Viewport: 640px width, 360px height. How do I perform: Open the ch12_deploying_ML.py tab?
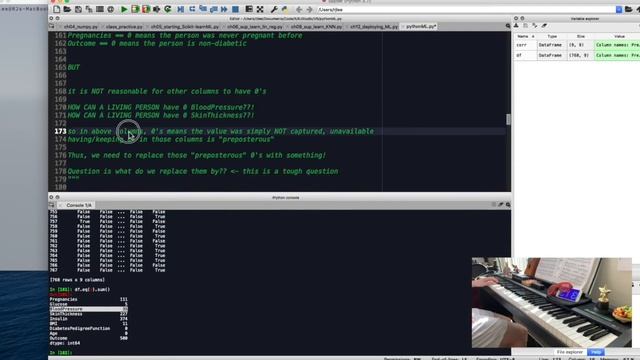point(373,27)
